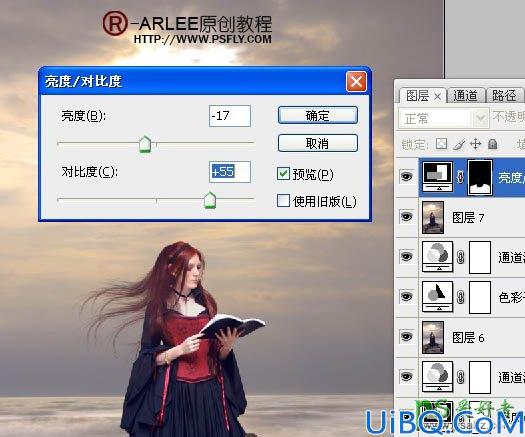Switch to the 路径 paths tab
The width and height of the screenshot is (525, 437).
pos(504,96)
